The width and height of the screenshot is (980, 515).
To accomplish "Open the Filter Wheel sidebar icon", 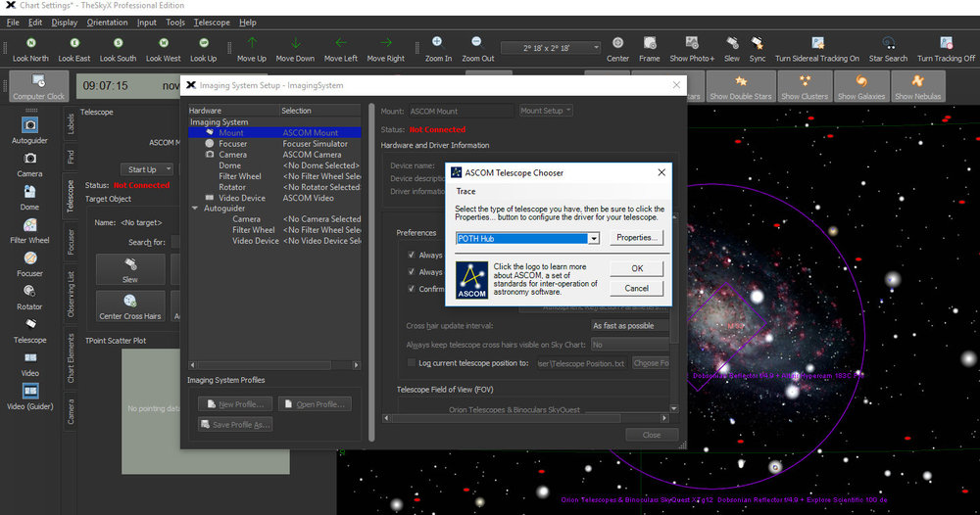I will (x=29, y=225).
